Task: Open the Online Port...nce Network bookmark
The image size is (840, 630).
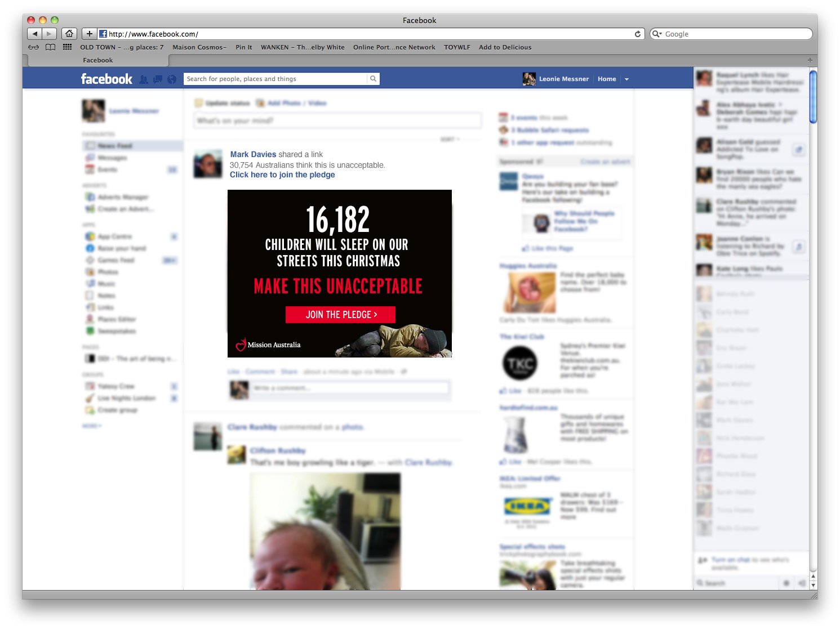Action: point(394,47)
